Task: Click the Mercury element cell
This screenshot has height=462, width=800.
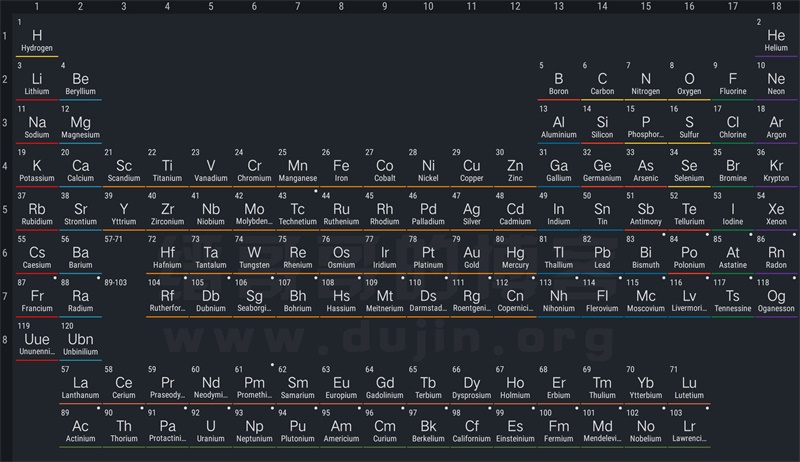Action: coord(515,253)
